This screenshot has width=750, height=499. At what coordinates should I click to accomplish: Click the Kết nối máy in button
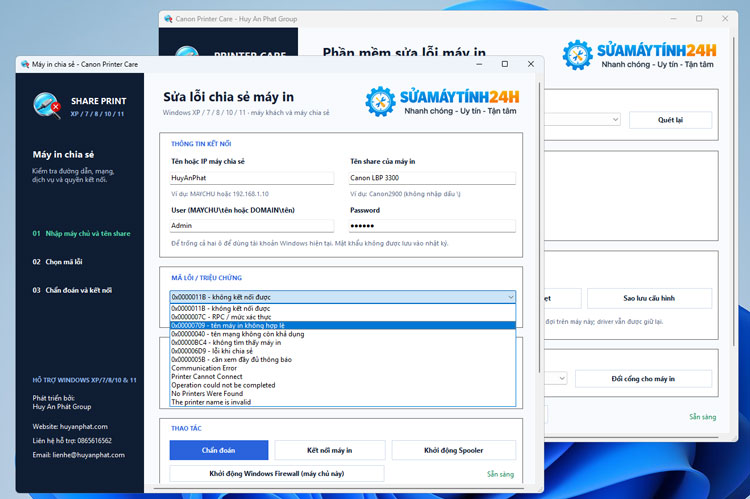tap(330, 450)
